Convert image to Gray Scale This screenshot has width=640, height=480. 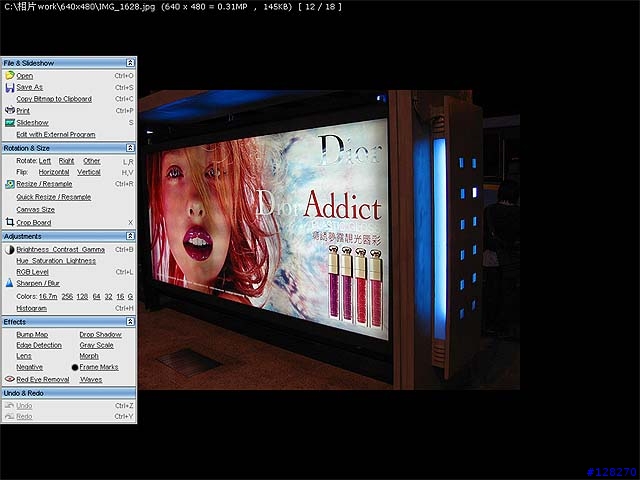tap(96, 345)
